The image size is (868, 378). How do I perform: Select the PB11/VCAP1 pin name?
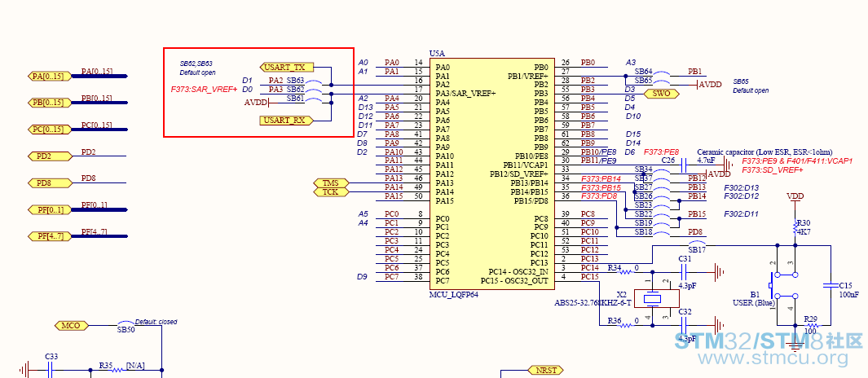526,165
